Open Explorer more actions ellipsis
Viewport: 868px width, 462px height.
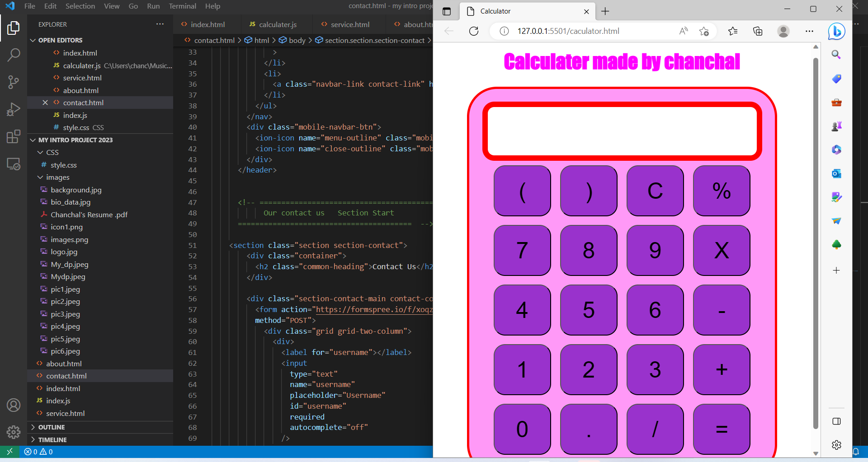point(160,24)
